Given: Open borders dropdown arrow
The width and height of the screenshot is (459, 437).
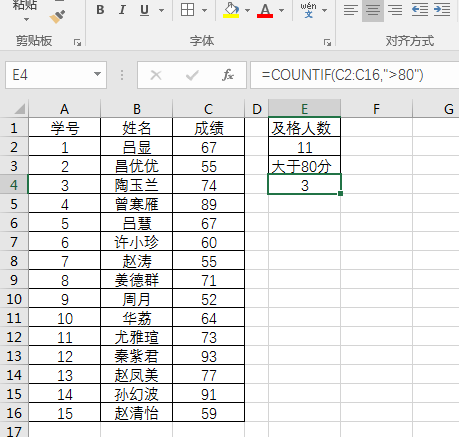Looking at the screenshot, I should (204, 10).
